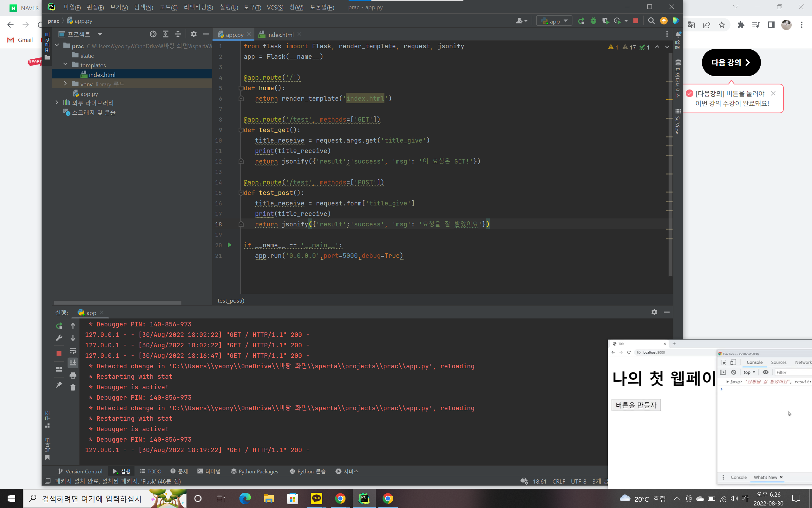
Task: Collapse the prac project root folder
Action: pyautogui.click(x=57, y=45)
